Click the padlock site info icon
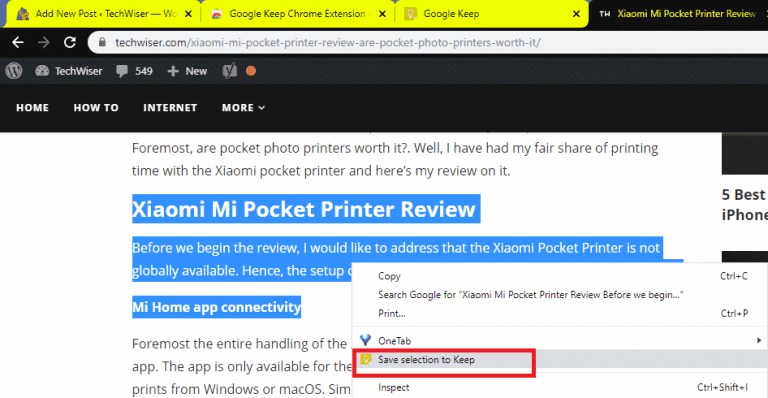 coord(102,43)
